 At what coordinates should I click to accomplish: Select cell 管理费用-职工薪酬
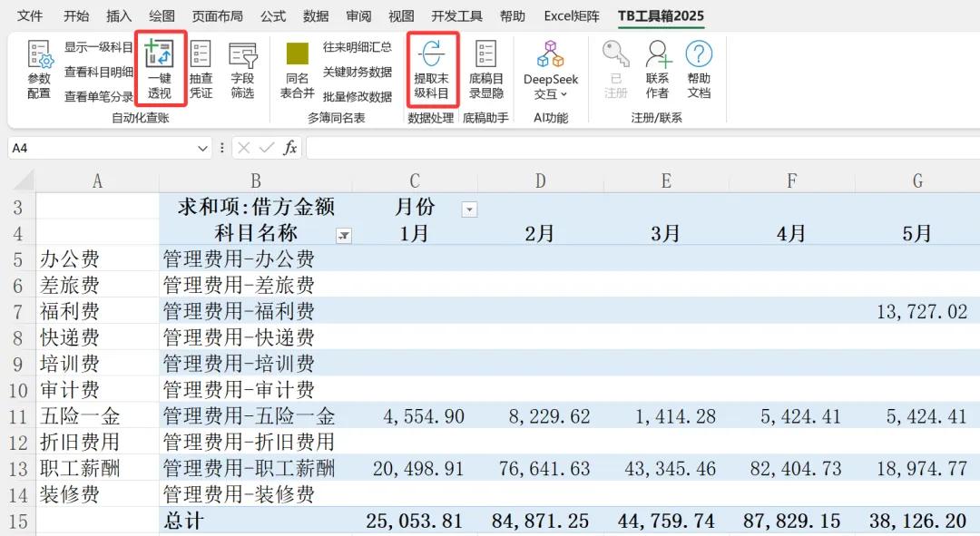coord(256,469)
